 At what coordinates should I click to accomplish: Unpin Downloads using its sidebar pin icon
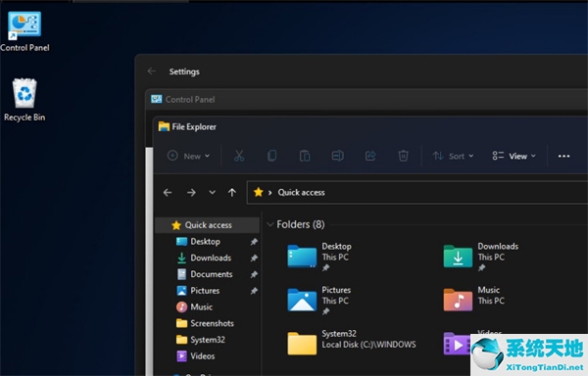click(254, 258)
